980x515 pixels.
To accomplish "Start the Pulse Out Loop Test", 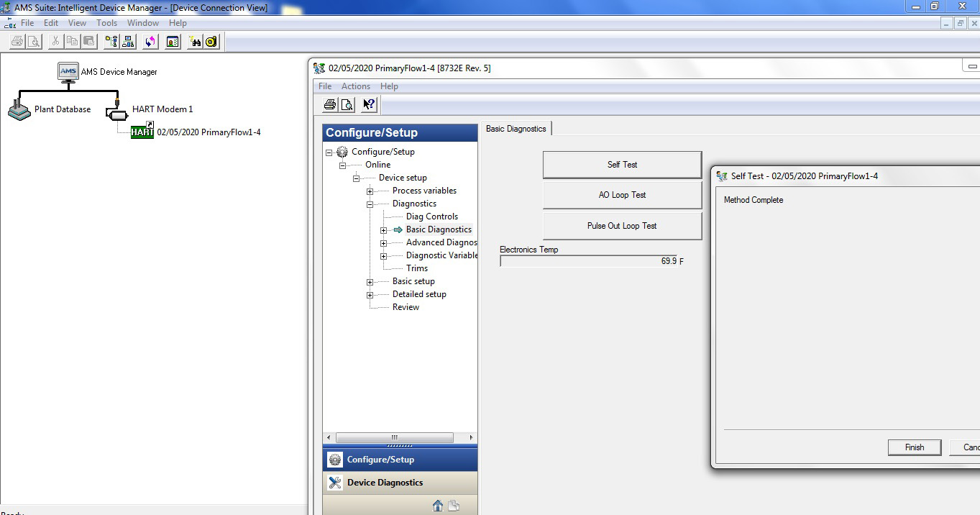I will [622, 226].
